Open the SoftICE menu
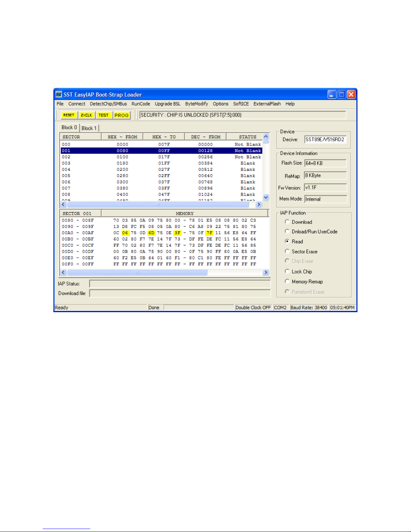 [x=241, y=104]
